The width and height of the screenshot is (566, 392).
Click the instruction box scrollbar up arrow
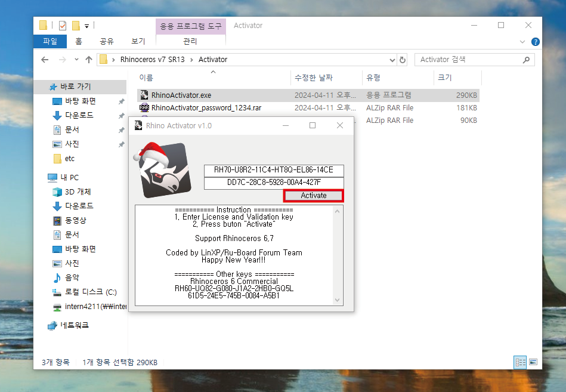[337, 211]
